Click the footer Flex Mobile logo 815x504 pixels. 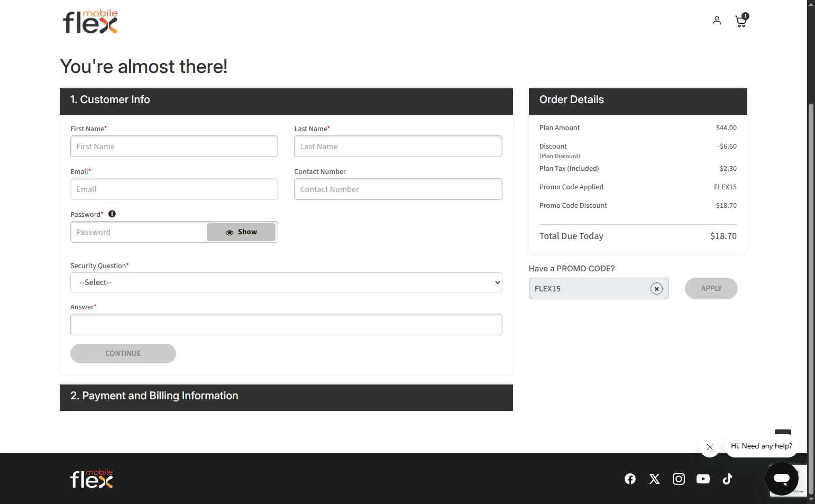click(91, 479)
